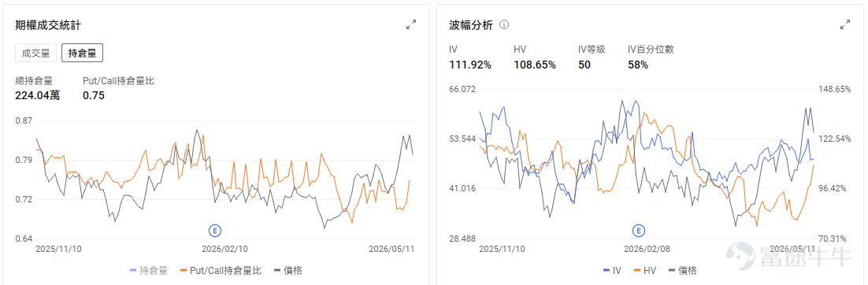Click the 0.87 axis label
868x285 pixels.
(24, 120)
